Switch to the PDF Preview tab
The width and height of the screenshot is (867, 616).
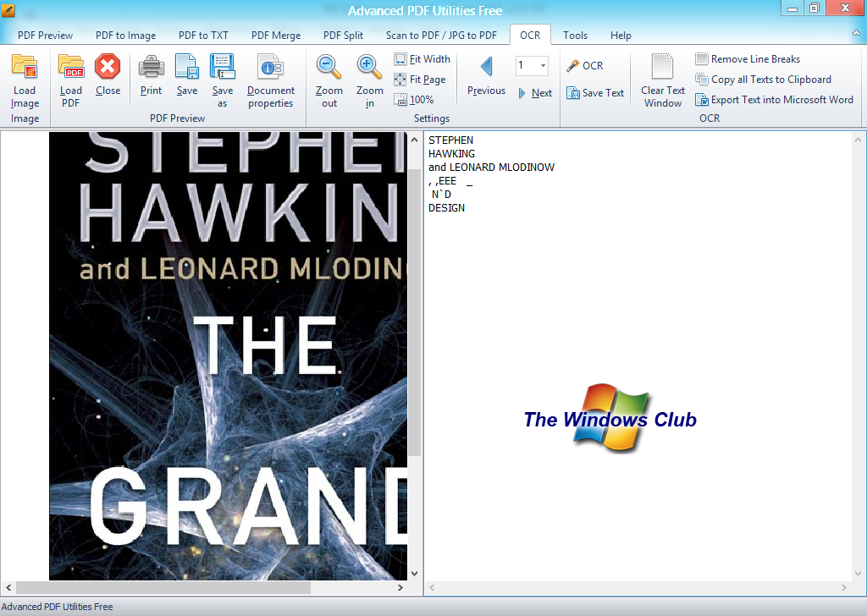(x=46, y=36)
